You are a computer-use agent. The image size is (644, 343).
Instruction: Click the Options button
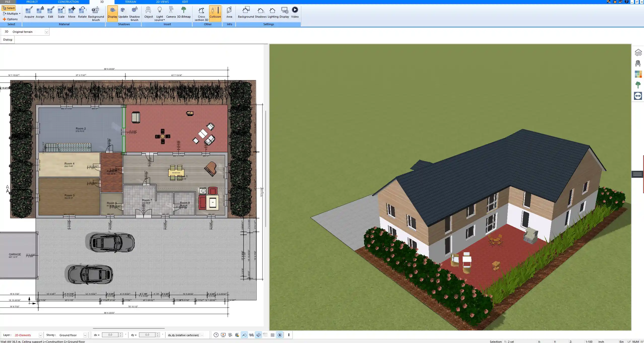point(10,19)
